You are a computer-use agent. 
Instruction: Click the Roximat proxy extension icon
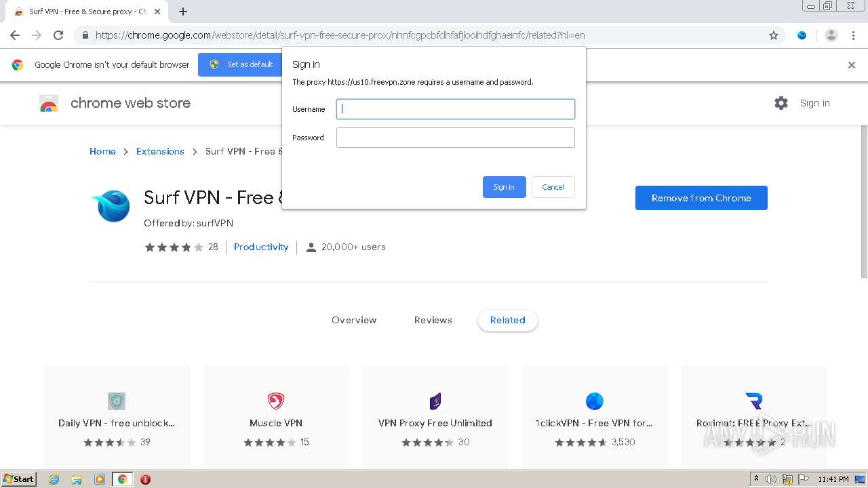click(754, 401)
